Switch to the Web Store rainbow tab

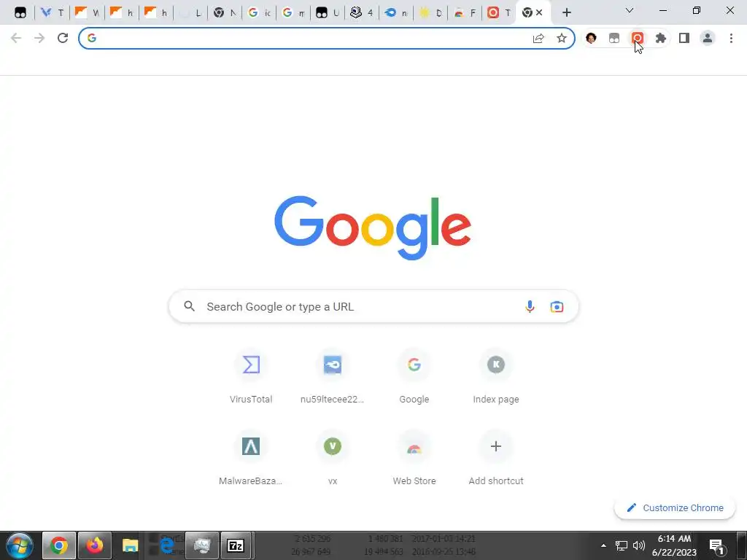[x=465, y=13]
